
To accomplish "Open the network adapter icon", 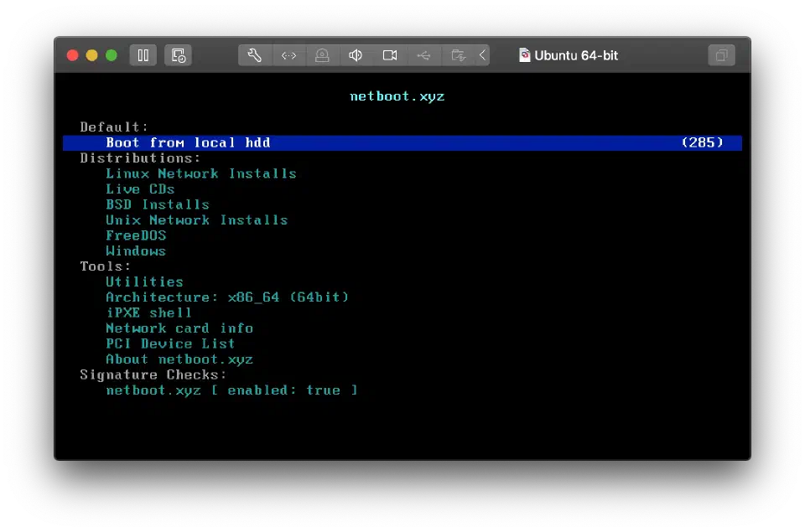I will (x=289, y=55).
